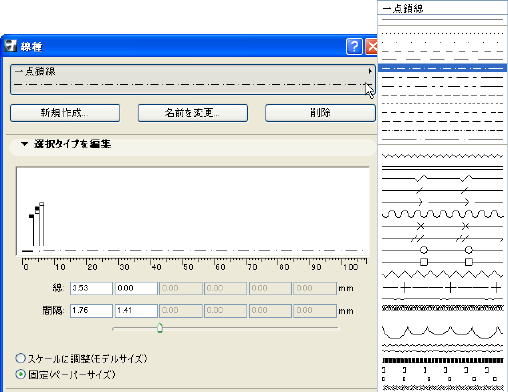Choose the plus-sign symbol line type
Image resolution: width=508 pixels, height=392 pixels.
(442, 287)
